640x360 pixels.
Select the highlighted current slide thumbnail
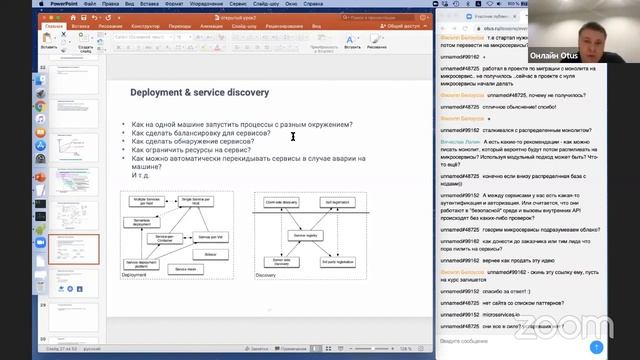pos(74,249)
